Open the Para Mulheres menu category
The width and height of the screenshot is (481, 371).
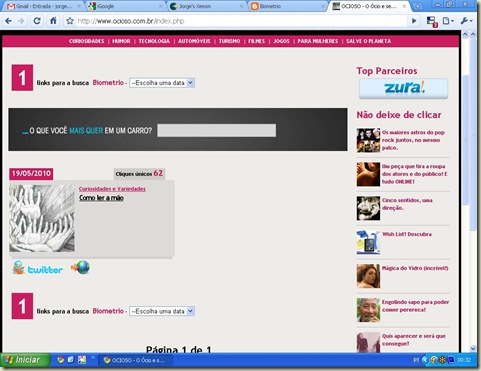click(x=318, y=41)
